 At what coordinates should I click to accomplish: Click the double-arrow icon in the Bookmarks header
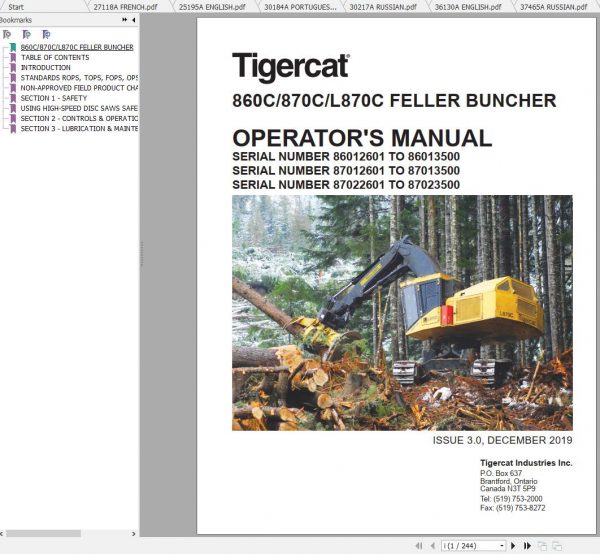point(124,20)
